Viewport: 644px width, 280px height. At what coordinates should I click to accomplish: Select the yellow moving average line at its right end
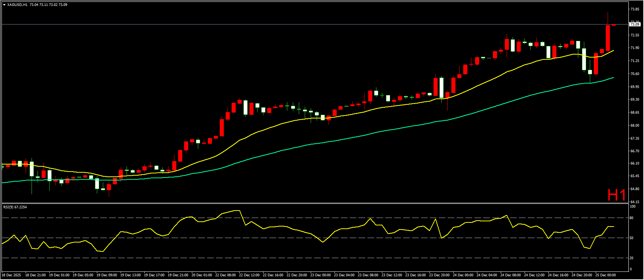point(612,51)
